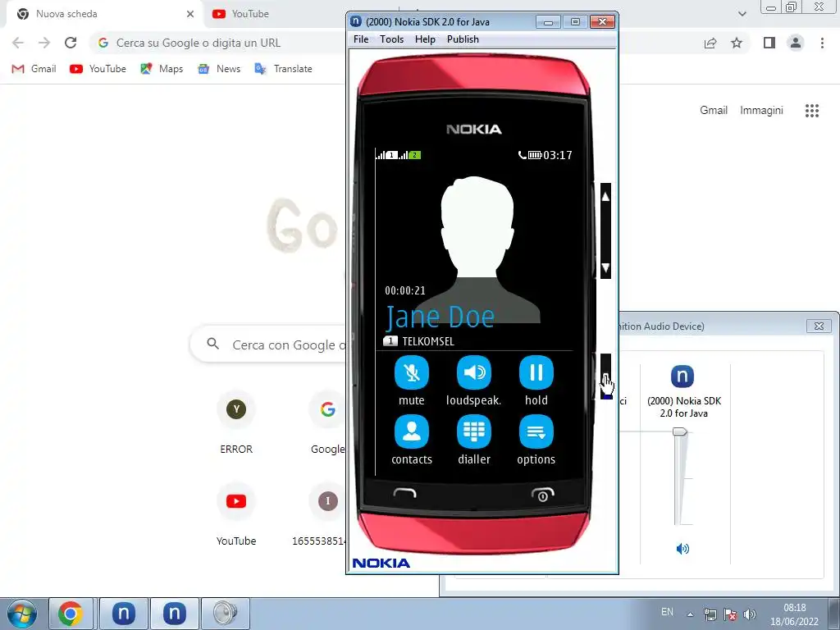Viewport: 840px width, 630px height.
Task: Mute the call on Nokia phone
Action: click(412, 372)
